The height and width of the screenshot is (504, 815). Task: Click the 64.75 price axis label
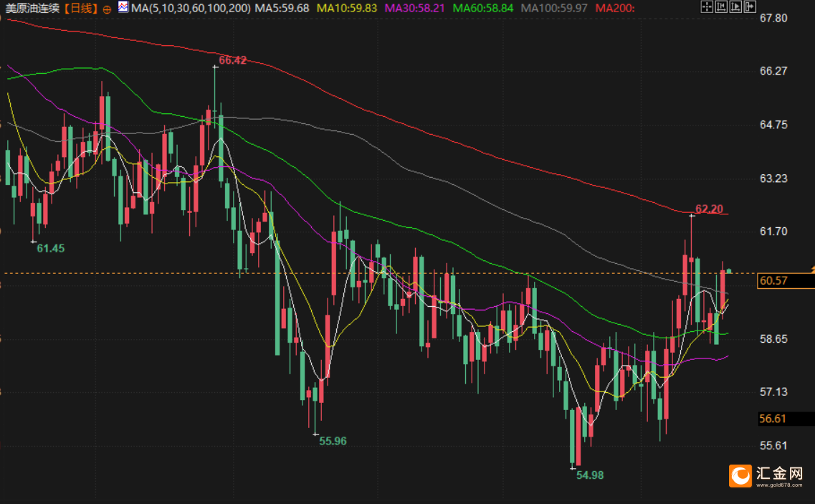(773, 125)
